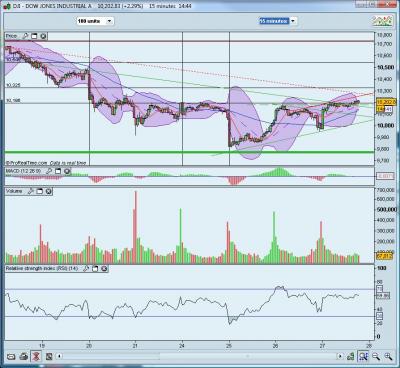Click the zoom out magnifier
Screen dimensions: 400x368
(376, 357)
